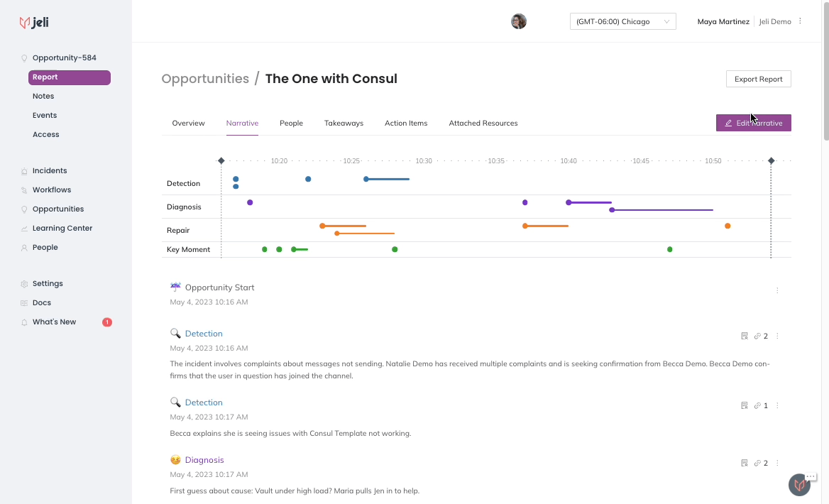Open the Jeli chat widget bubble

click(799, 484)
